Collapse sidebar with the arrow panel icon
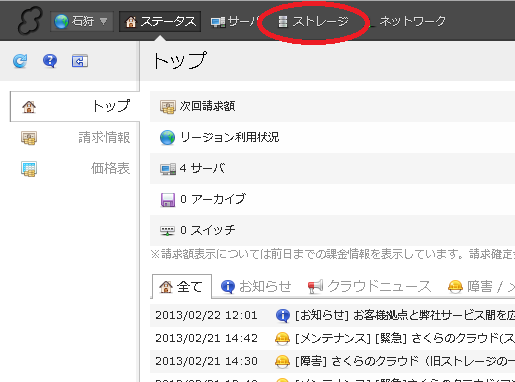515x382 pixels. click(80, 61)
